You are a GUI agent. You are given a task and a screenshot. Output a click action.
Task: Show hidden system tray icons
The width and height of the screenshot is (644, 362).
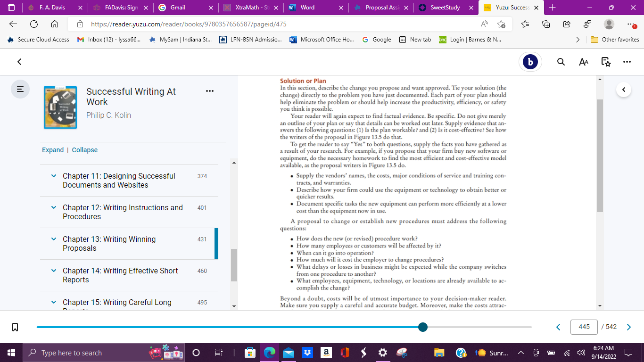coord(521,353)
